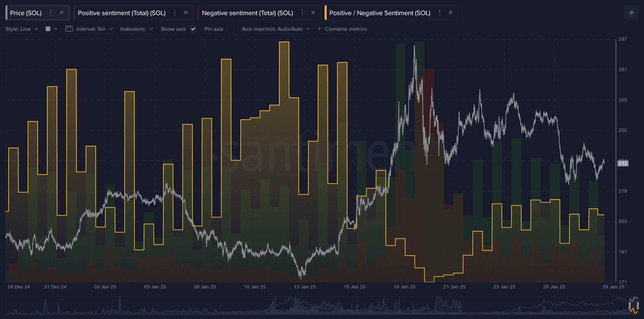Select the Negative sentiment (Total) (SOL) tab
The image size is (644, 319).
pyautogui.click(x=247, y=13)
